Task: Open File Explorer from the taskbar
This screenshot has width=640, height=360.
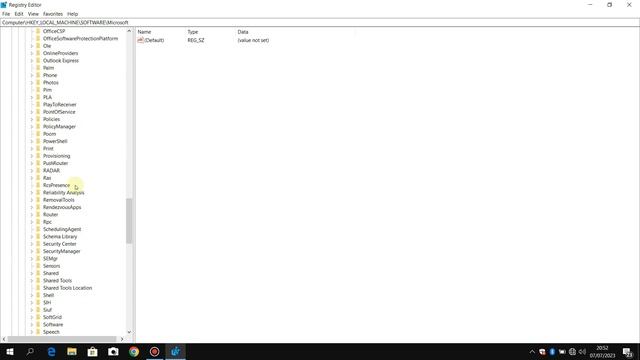Action: coord(72,351)
